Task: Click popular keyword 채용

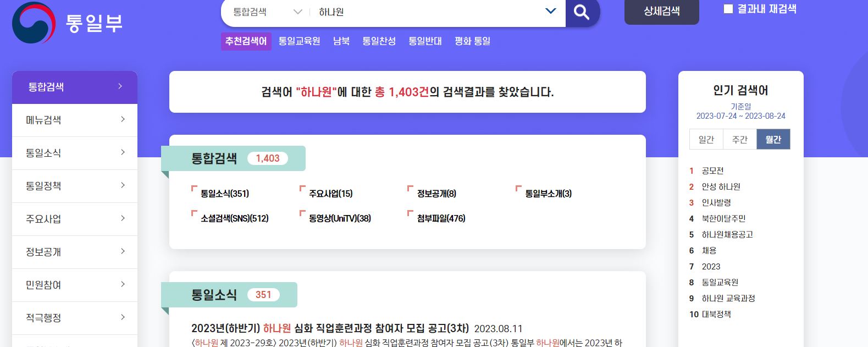Action: click(x=709, y=251)
